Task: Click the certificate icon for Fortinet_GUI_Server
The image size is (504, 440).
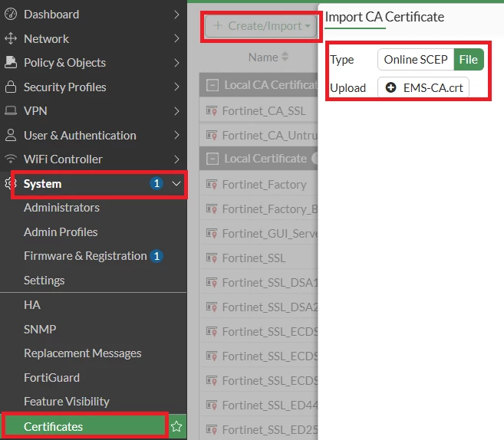Action: [x=212, y=234]
